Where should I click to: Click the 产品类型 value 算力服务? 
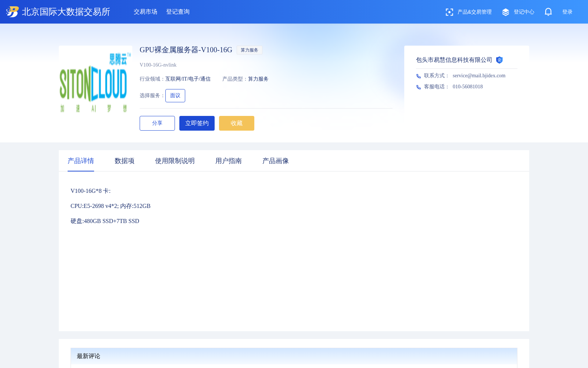pos(258,79)
